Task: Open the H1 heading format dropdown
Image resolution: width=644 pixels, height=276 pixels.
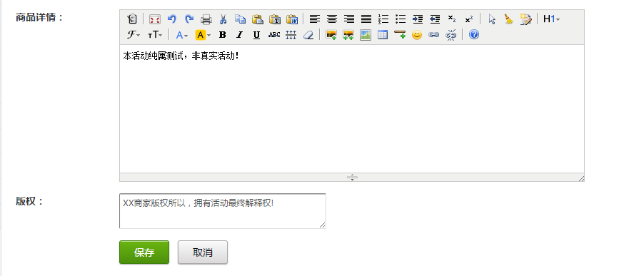Action: tap(551, 19)
